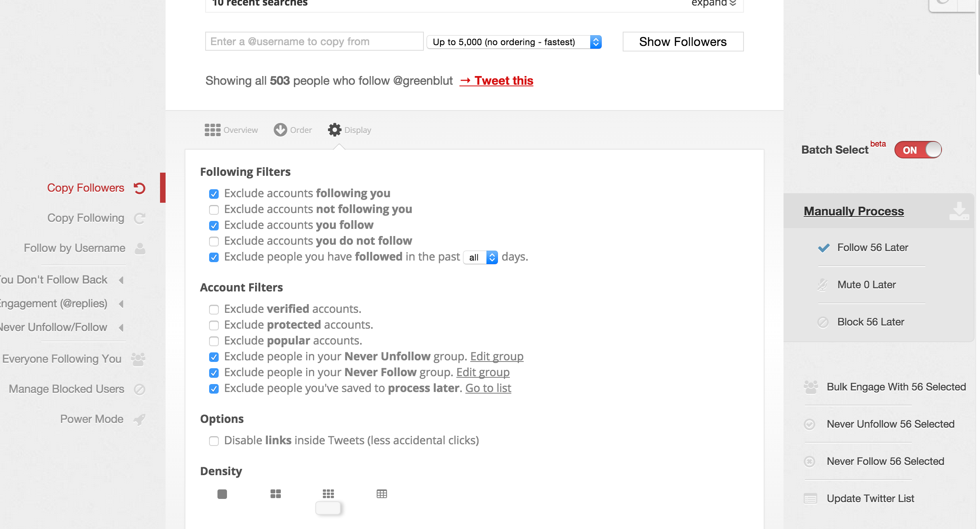
Task: Select the single-column density icon
Action: click(x=222, y=494)
